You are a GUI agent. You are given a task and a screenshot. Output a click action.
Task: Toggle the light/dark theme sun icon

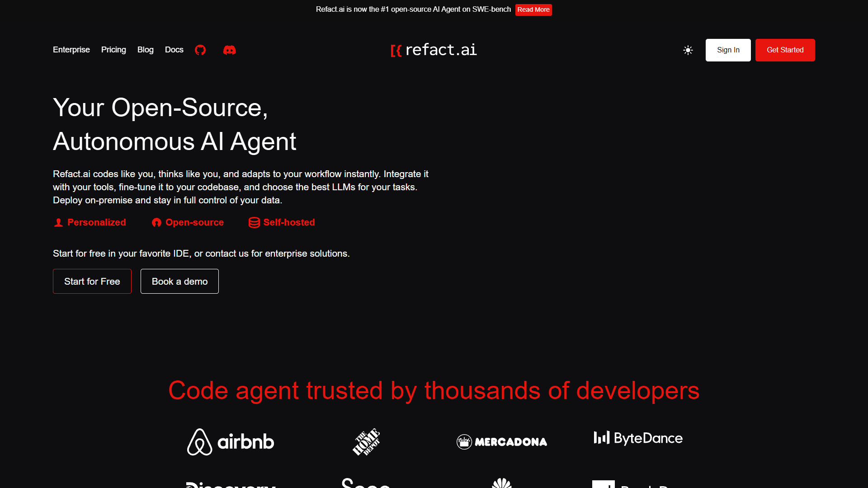[x=688, y=50]
